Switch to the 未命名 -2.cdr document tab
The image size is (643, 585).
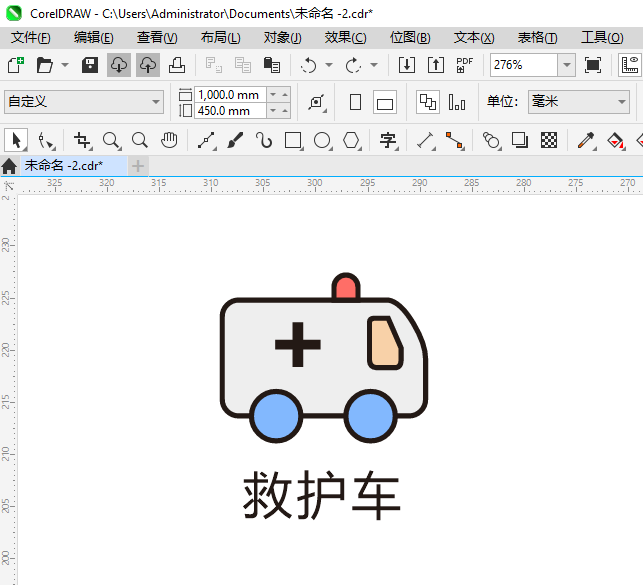[x=74, y=166]
